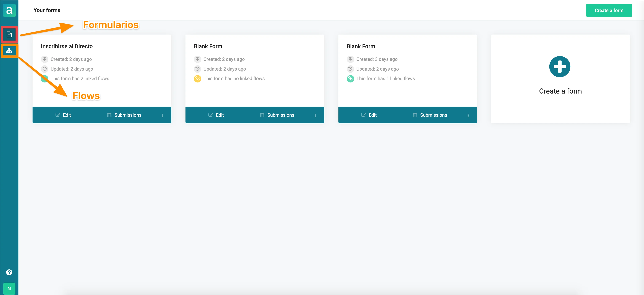The width and height of the screenshot is (644, 295).
Task: Click the large plus create-form icon
Action: 559,67
